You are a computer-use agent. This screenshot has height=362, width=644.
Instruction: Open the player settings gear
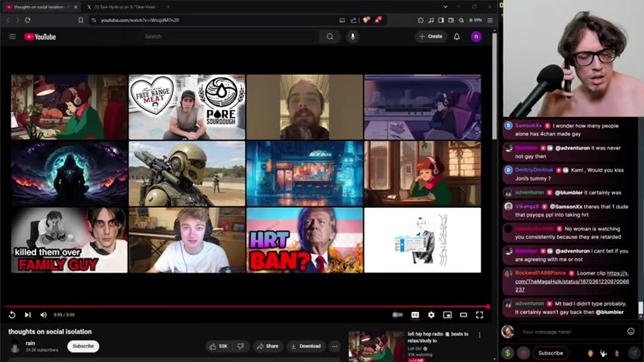(x=431, y=315)
